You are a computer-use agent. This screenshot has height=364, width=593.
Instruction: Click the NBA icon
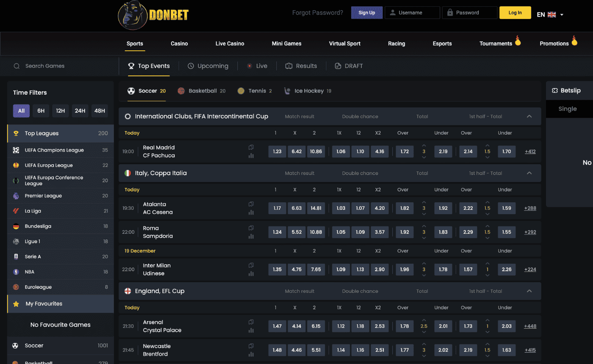click(x=16, y=272)
